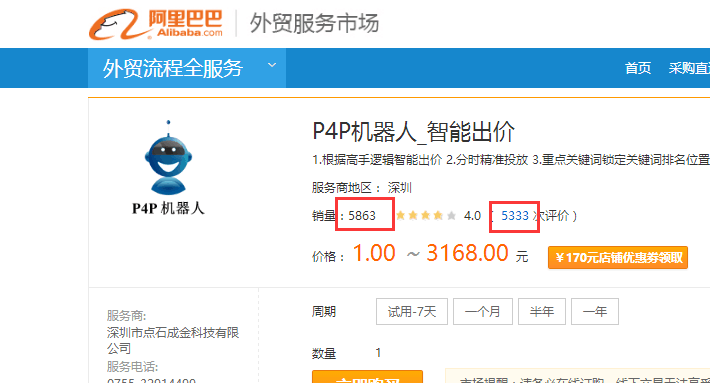Click the chevron next to 外贸流程全服务
Screen dimensions: 710x383
coord(272,65)
